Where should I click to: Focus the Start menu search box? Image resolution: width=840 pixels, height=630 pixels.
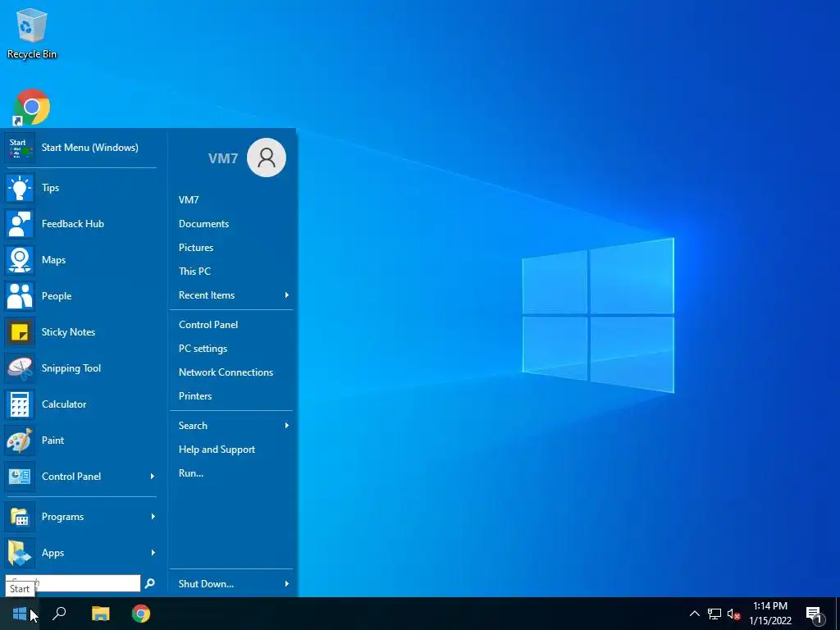coord(73,583)
